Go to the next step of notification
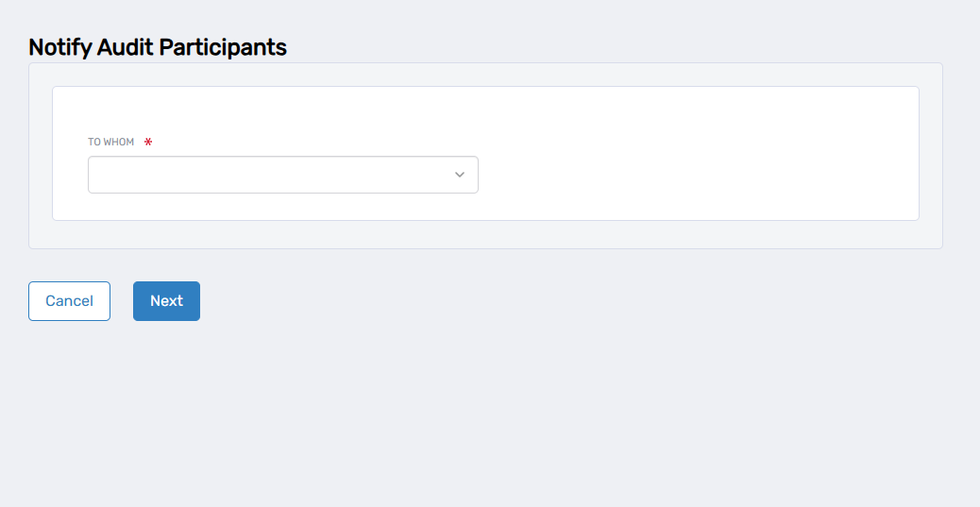Image resolution: width=980 pixels, height=507 pixels. point(166,301)
